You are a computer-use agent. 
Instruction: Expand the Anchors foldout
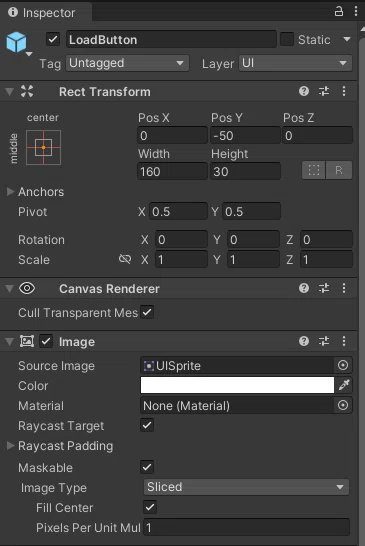click(x=10, y=192)
